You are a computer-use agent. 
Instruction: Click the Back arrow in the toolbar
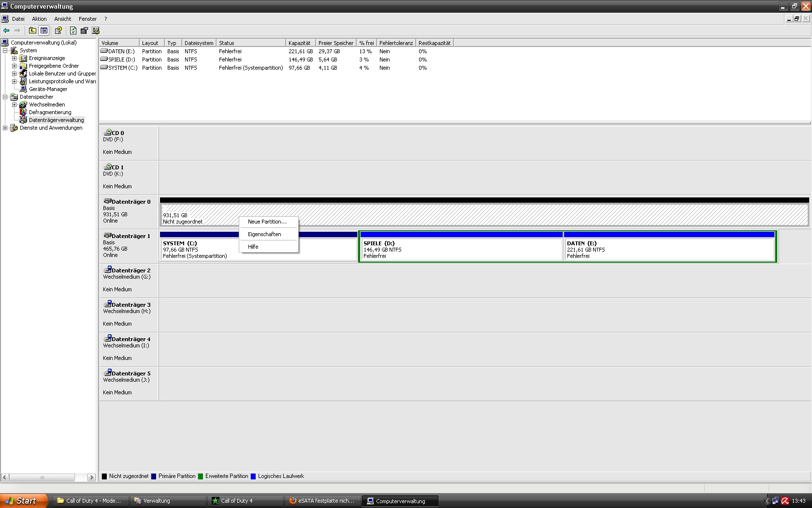[x=6, y=30]
